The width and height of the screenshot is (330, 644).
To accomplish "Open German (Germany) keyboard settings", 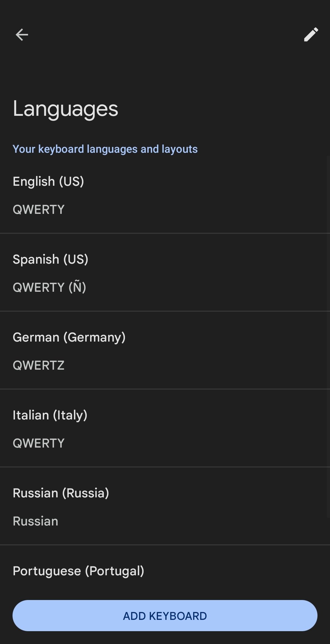I will point(165,350).
